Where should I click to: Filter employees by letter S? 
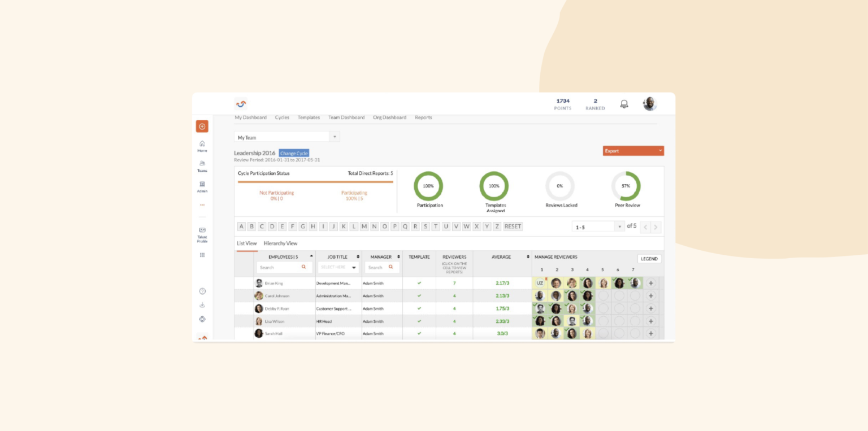pyautogui.click(x=426, y=227)
